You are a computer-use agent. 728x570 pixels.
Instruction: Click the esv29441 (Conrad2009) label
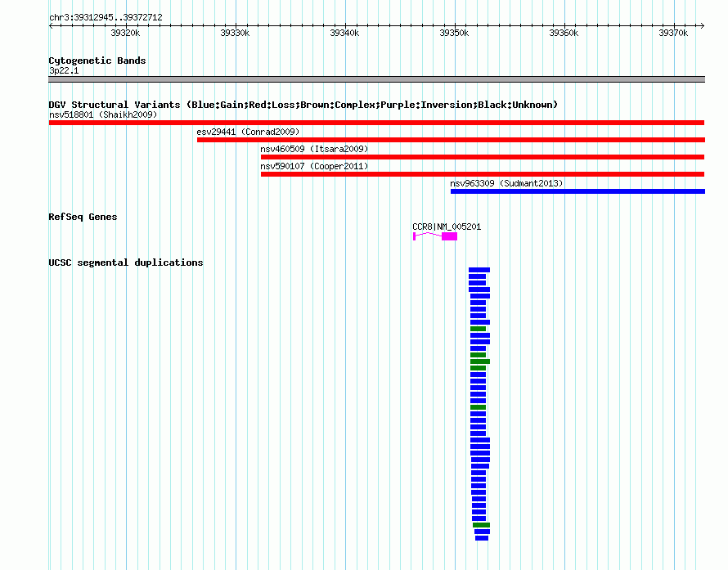pos(248,132)
